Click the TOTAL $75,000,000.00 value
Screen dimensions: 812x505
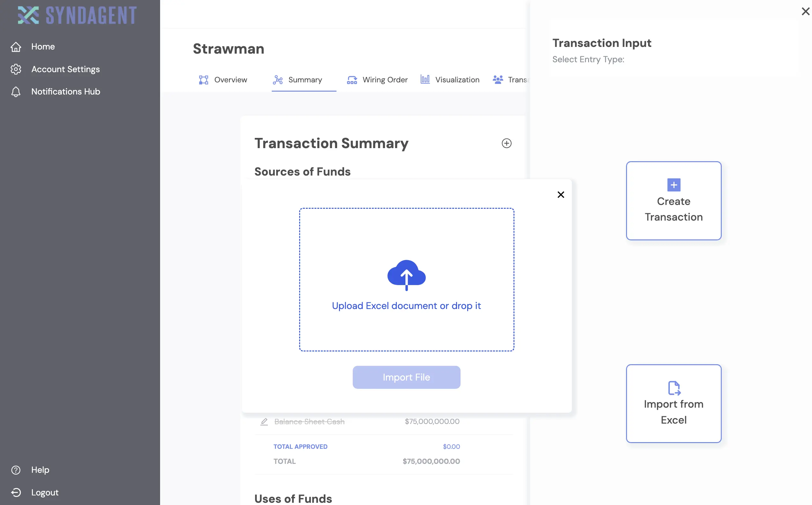pyautogui.click(x=431, y=461)
